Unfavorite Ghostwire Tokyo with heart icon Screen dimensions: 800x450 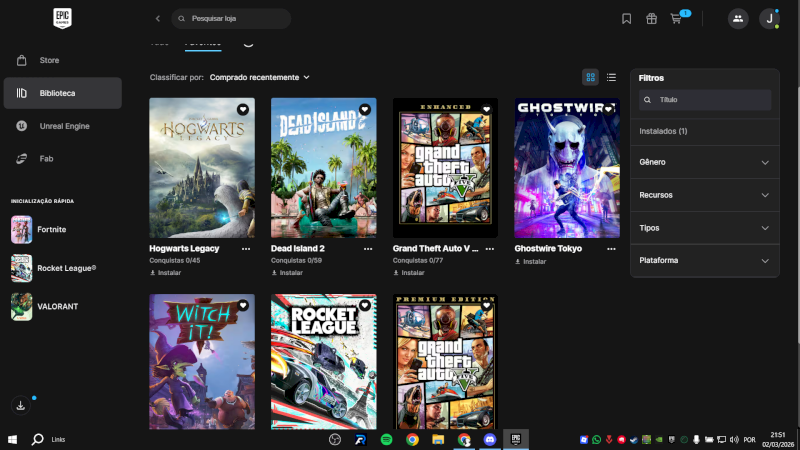coord(608,109)
